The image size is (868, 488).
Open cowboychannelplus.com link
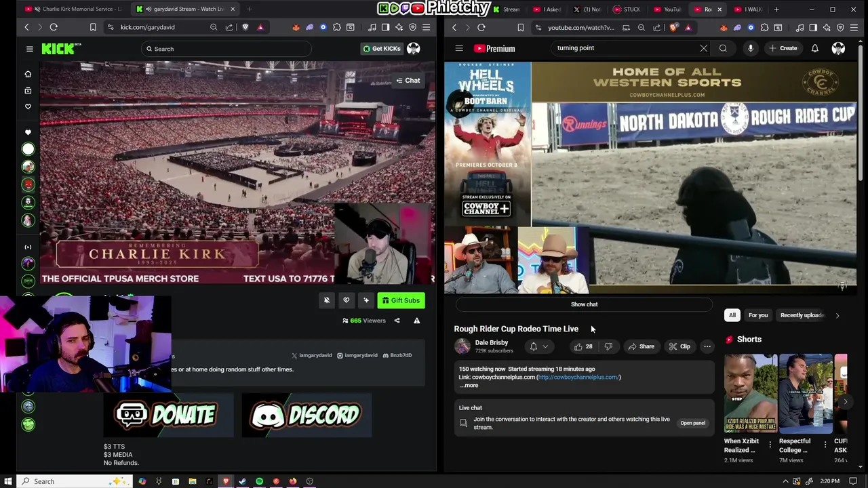coord(578,377)
